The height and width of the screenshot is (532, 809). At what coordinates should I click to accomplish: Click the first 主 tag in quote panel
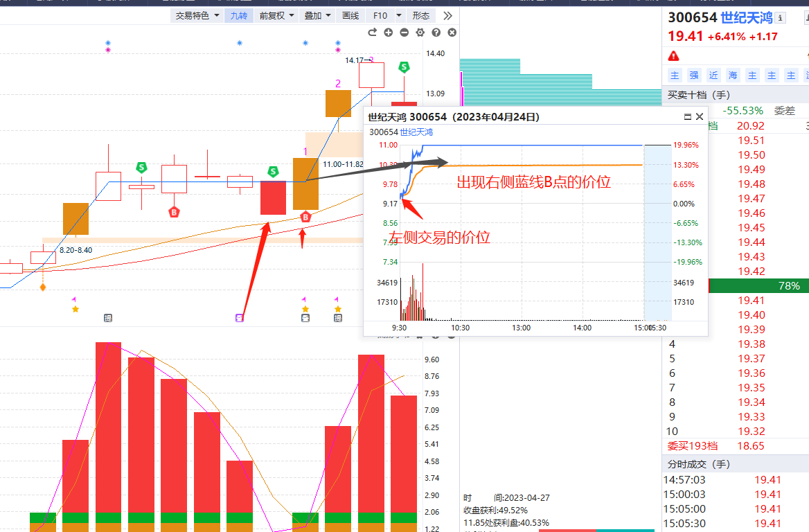[675, 76]
